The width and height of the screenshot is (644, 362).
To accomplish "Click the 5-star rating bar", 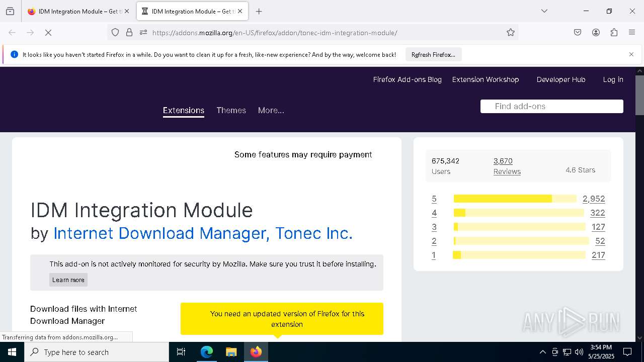I will click(515, 199).
